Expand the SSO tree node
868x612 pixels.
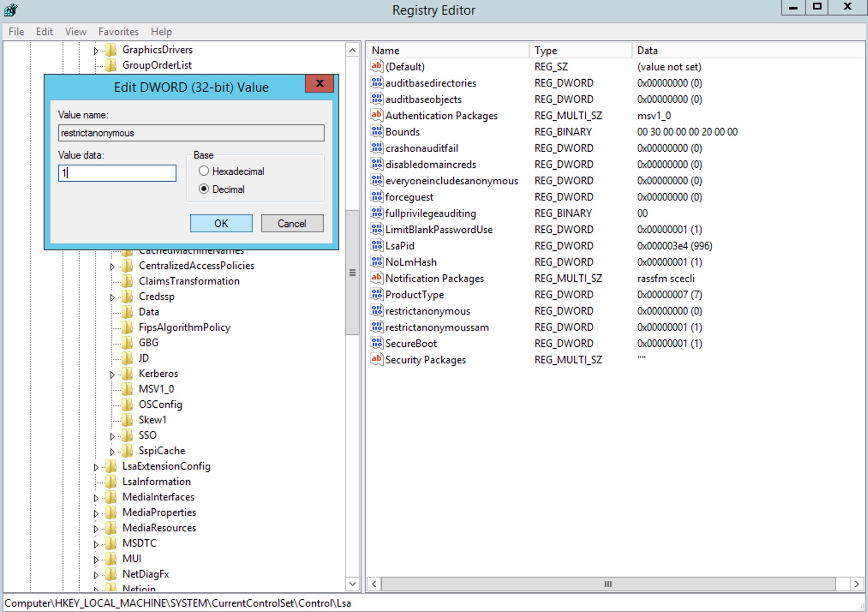click(x=112, y=436)
